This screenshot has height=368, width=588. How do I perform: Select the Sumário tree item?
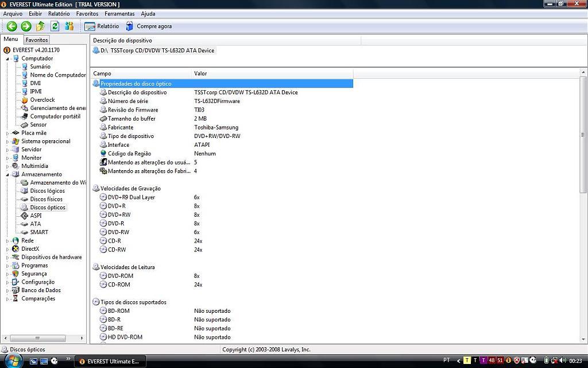(x=40, y=67)
